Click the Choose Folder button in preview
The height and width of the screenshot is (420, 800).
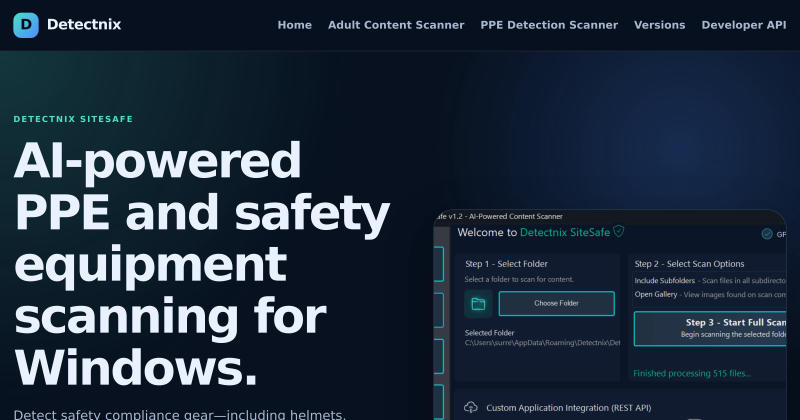pos(556,304)
